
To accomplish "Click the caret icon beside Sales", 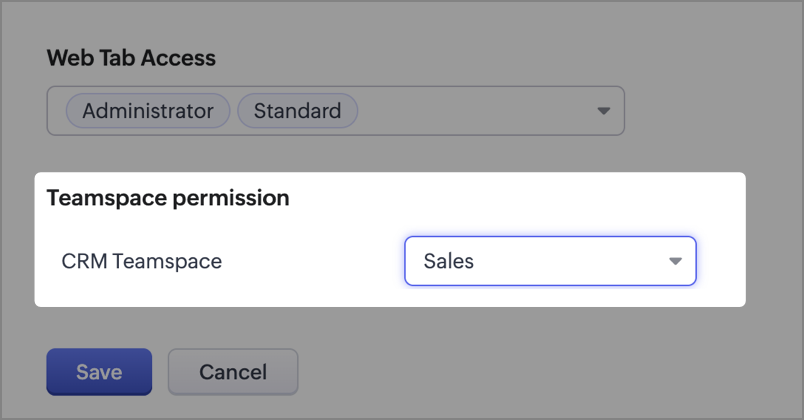I will pos(675,262).
